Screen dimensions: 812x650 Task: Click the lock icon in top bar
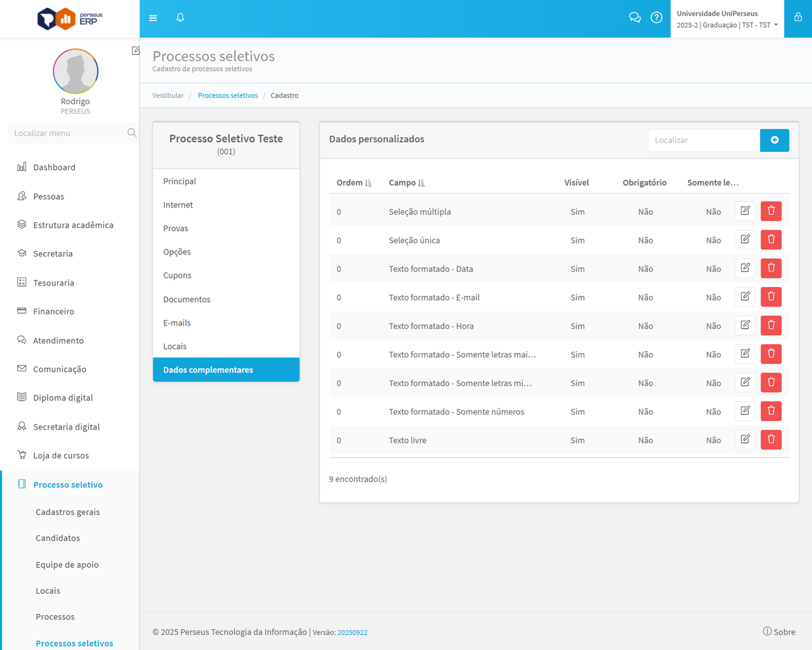tap(798, 18)
